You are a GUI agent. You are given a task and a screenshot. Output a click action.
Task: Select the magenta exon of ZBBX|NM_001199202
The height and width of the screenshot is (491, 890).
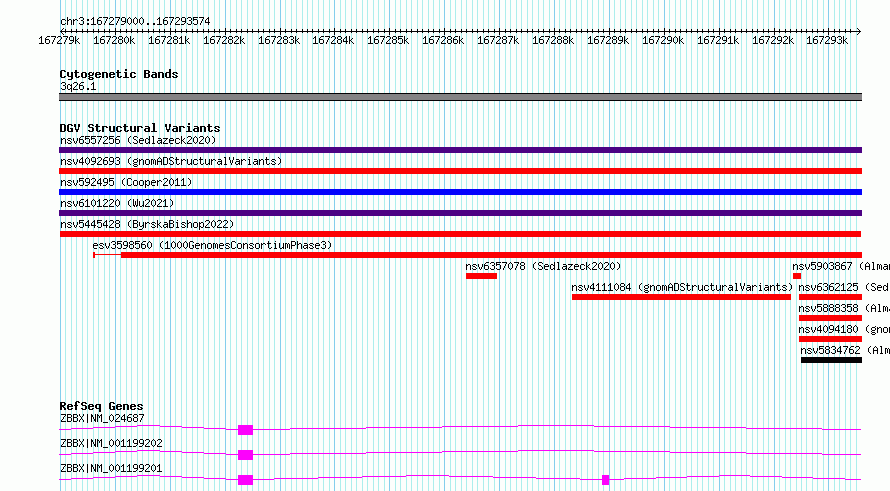245,455
